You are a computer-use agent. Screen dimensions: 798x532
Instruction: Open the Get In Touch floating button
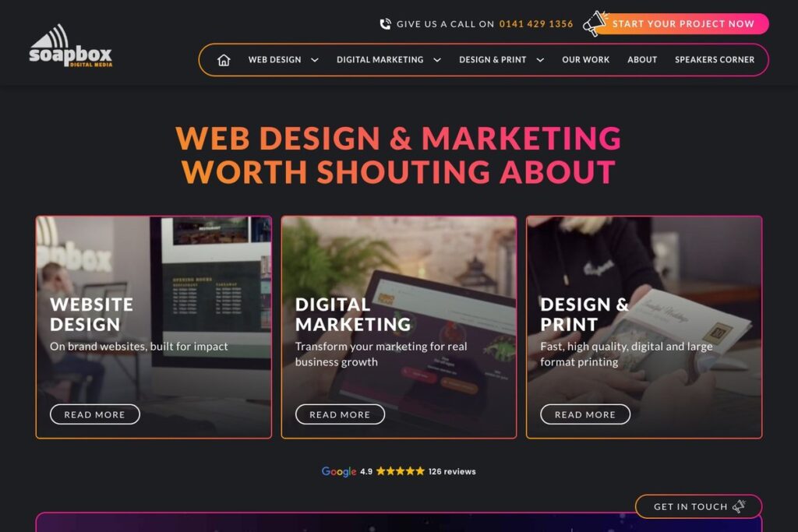pos(698,506)
